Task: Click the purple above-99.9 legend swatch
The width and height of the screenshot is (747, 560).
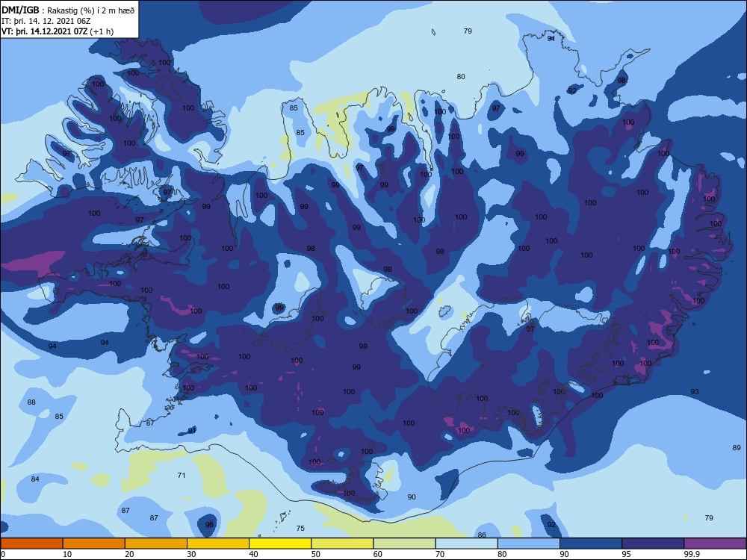Action: (x=715, y=544)
